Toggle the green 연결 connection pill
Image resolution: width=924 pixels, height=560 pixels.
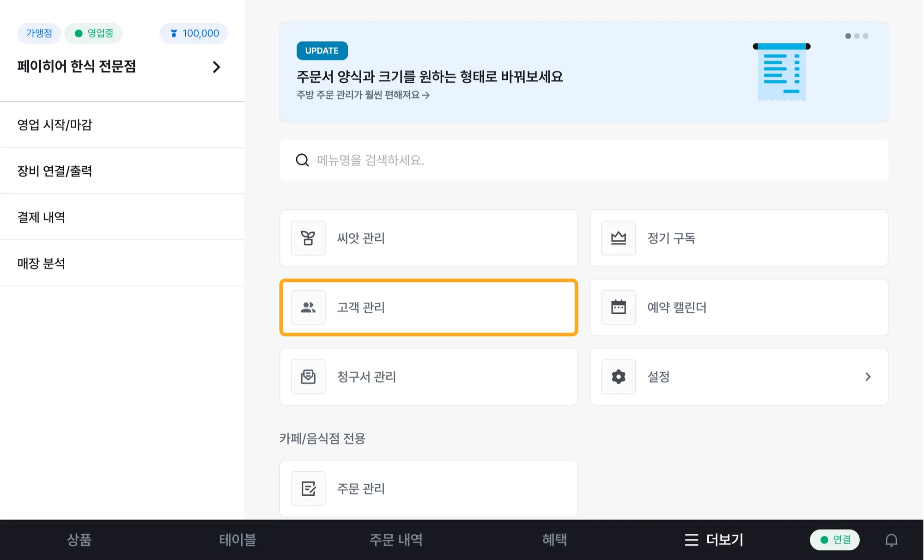click(834, 540)
